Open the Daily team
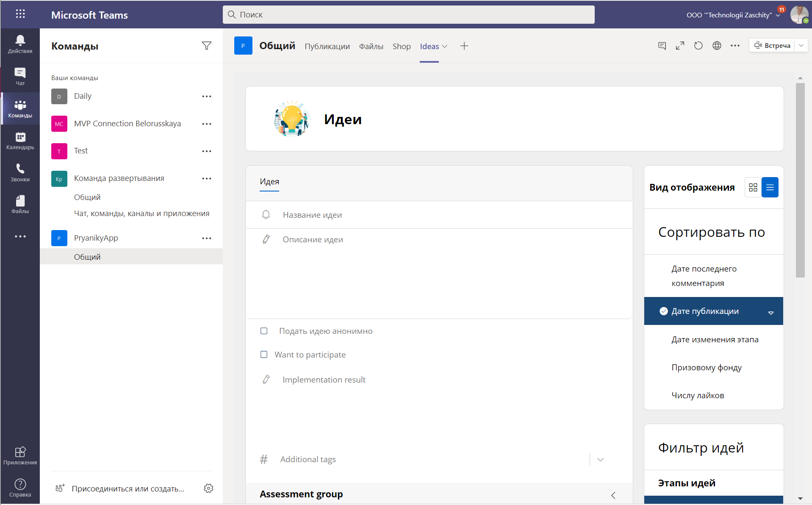This screenshot has width=812, height=505. (x=83, y=96)
